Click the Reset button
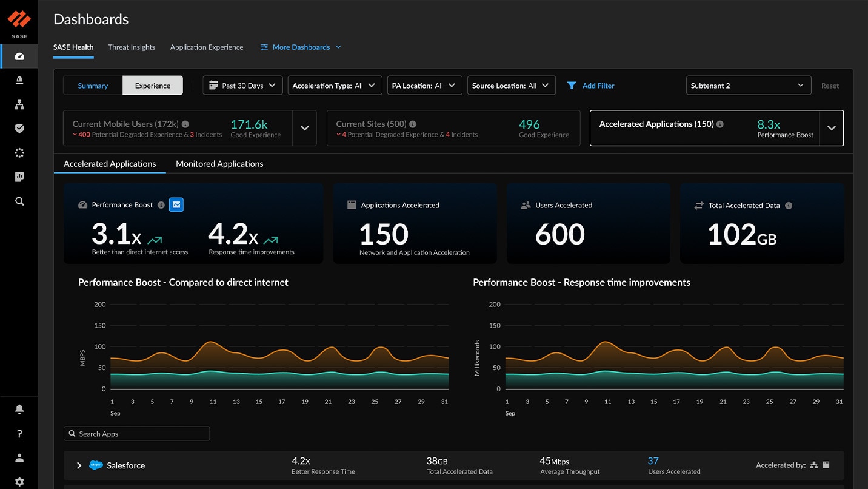This screenshot has width=868, height=489. pyautogui.click(x=830, y=86)
